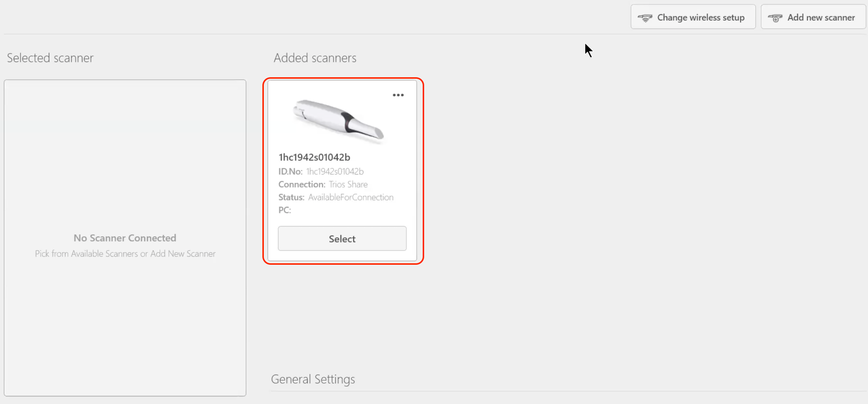Click the Pick from Available Scanners hint
The width and height of the screenshot is (868, 404).
tap(125, 254)
